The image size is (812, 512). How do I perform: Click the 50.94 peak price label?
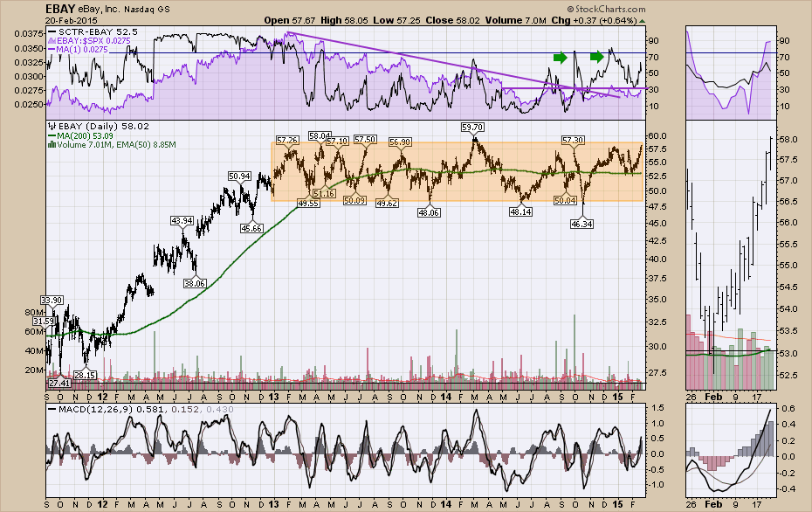239,176
